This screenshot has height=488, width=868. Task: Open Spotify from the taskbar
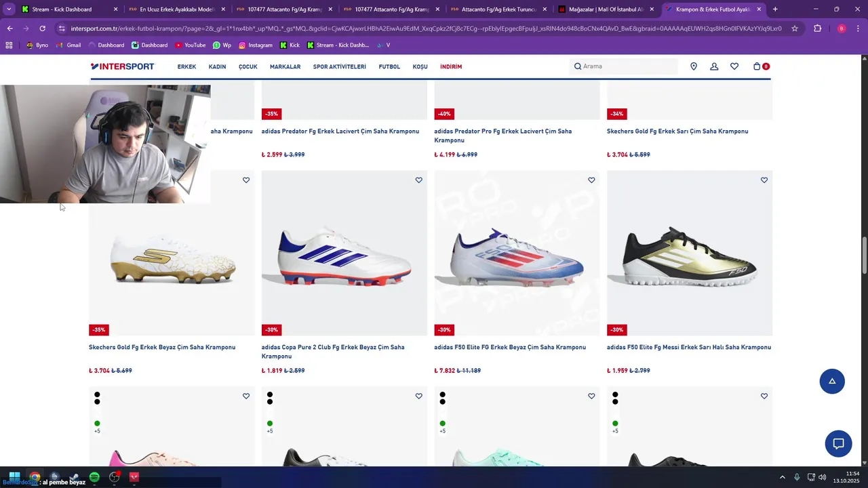point(94,477)
